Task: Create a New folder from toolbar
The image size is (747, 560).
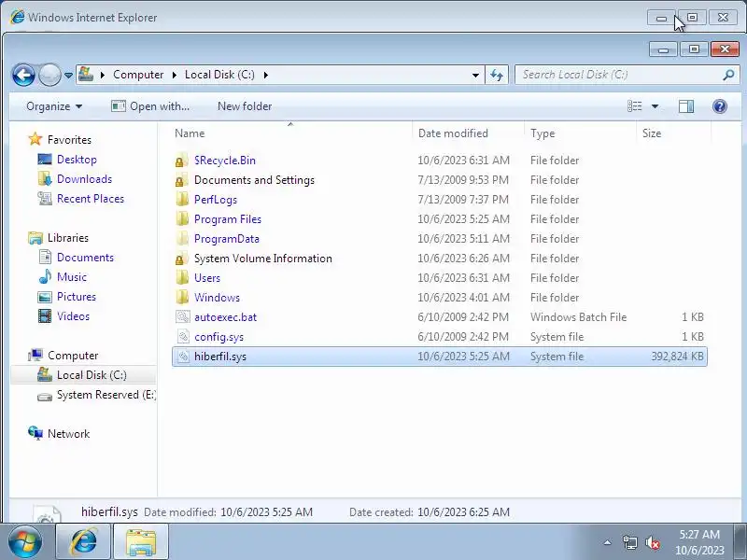Action: 245,106
